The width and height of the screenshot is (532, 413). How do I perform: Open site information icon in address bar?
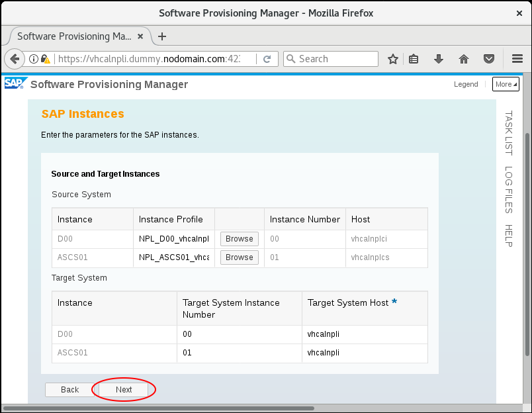(x=34, y=59)
